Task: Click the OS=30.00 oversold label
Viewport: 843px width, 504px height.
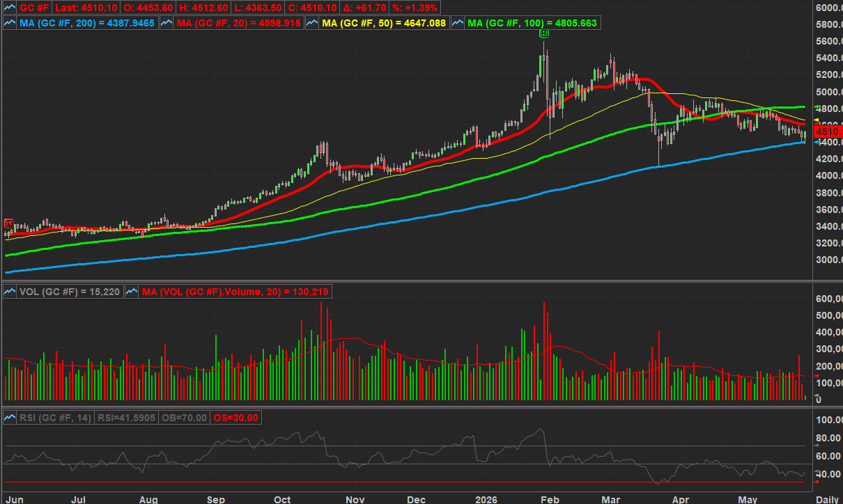Action: (235, 418)
